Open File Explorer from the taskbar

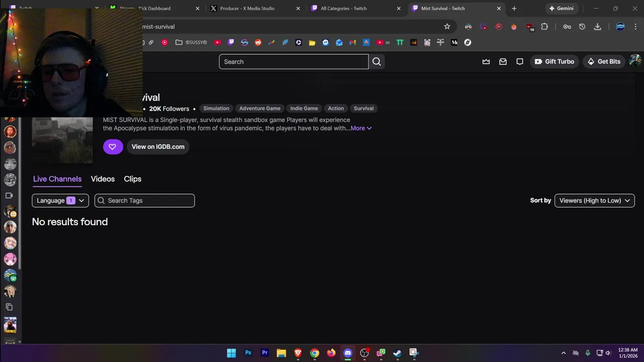tap(281, 353)
